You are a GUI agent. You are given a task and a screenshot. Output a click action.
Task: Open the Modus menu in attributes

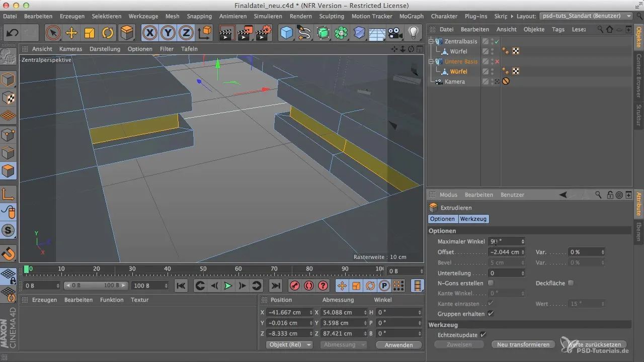click(448, 195)
